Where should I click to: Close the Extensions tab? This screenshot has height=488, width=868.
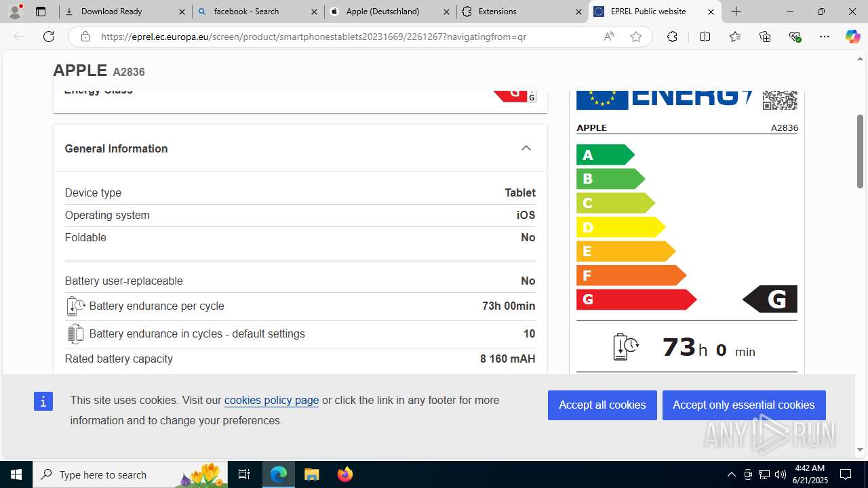(x=578, y=12)
